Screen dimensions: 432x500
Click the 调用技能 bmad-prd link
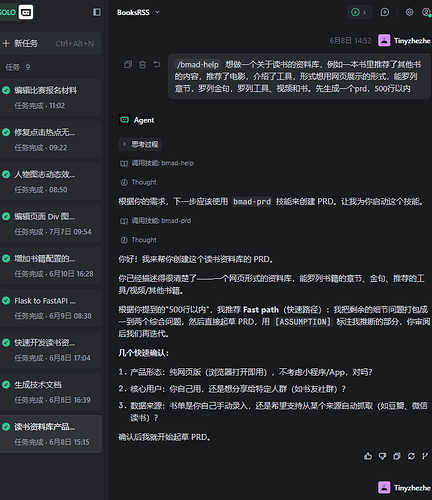click(156, 221)
